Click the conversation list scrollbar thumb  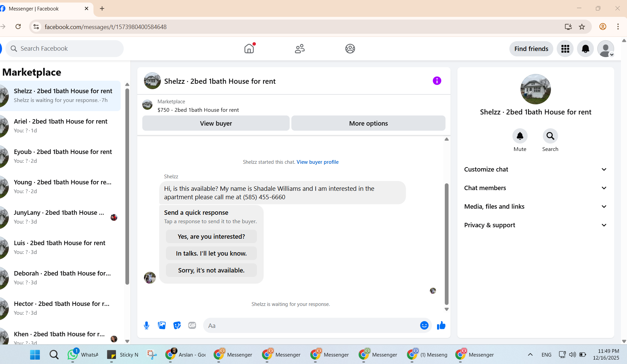pos(127,186)
